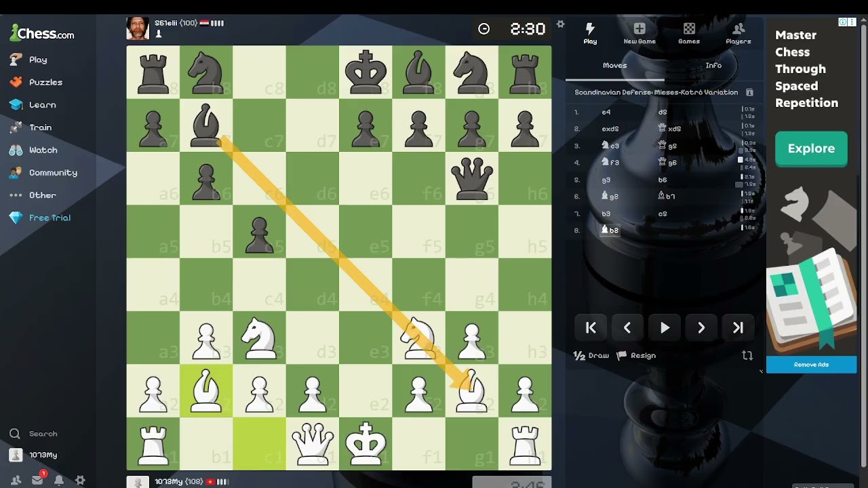The height and width of the screenshot is (488, 868).
Task: Switch to the Moves subtab
Action: coord(615,66)
